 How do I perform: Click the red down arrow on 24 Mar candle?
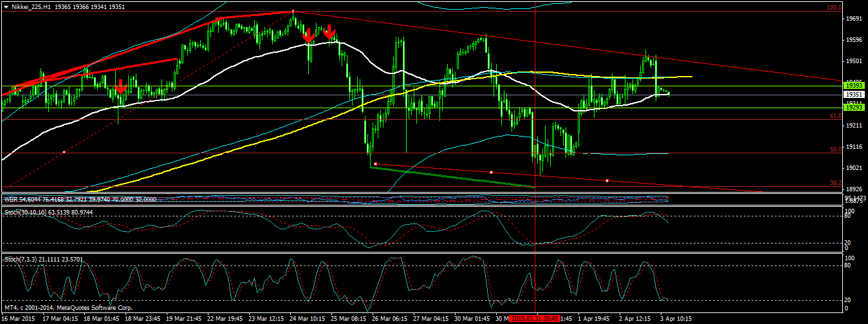tap(309, 35)
